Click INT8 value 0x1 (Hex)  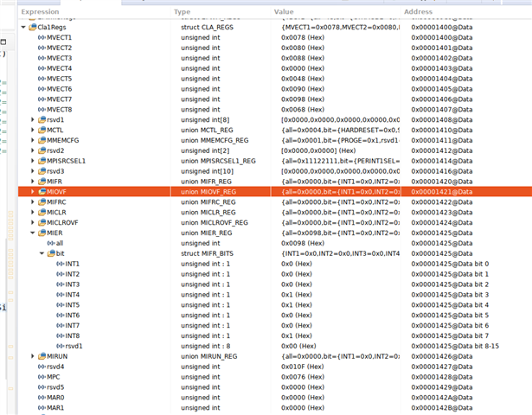point(297,335)
